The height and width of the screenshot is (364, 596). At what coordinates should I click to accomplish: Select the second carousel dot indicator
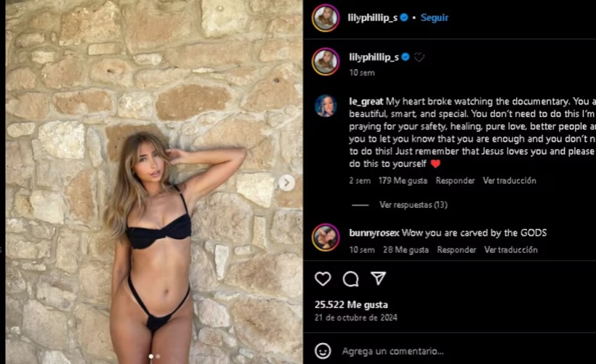pos(158,356)
